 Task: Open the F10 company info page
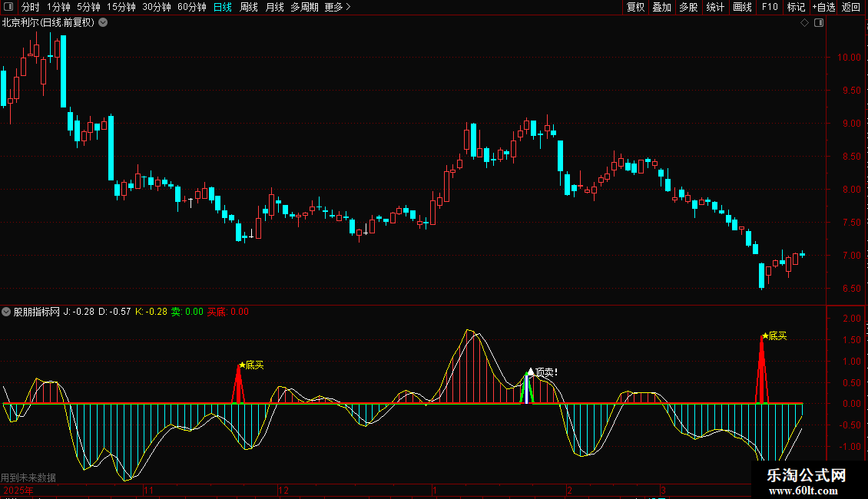770,7
